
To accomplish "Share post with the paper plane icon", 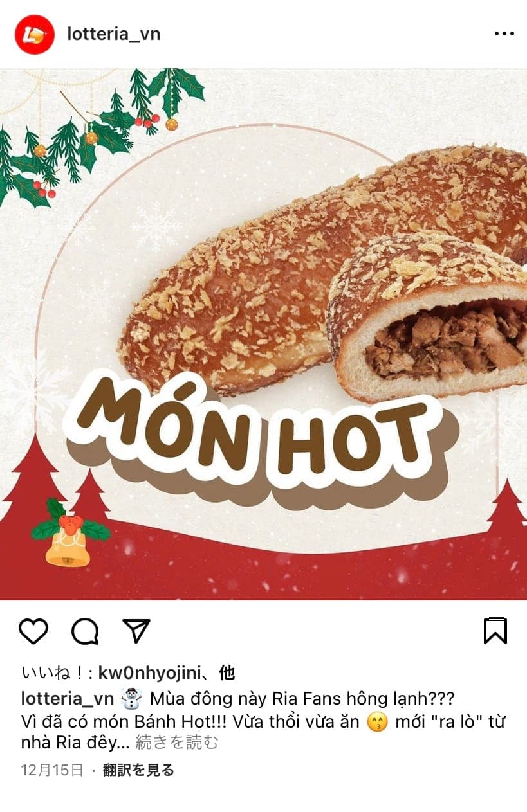I will pos(136,631).
